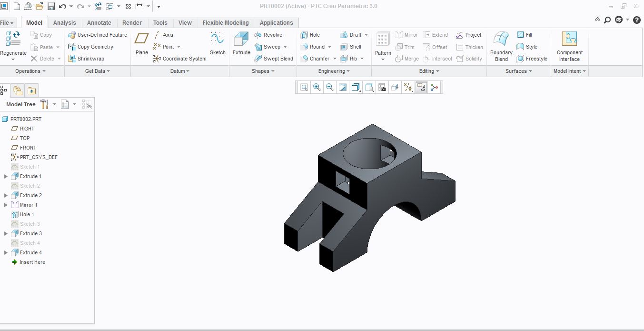Click the Project tool in Editing
This screenshot has height=331, width=644.
(x=468, y=35)
